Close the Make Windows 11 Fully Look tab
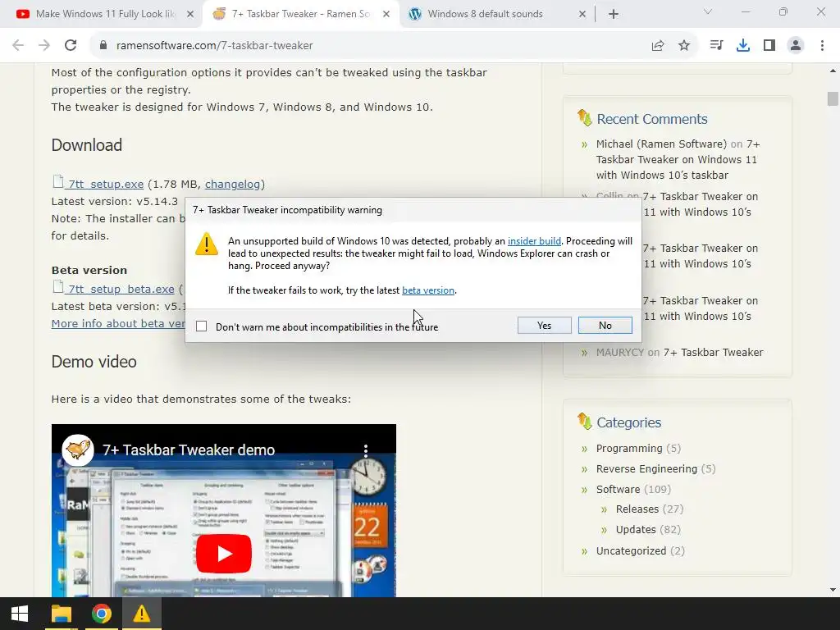 (190, 14)
